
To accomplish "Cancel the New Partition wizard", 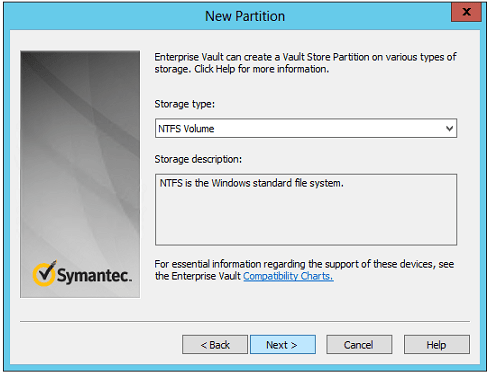I will [359, 345].
